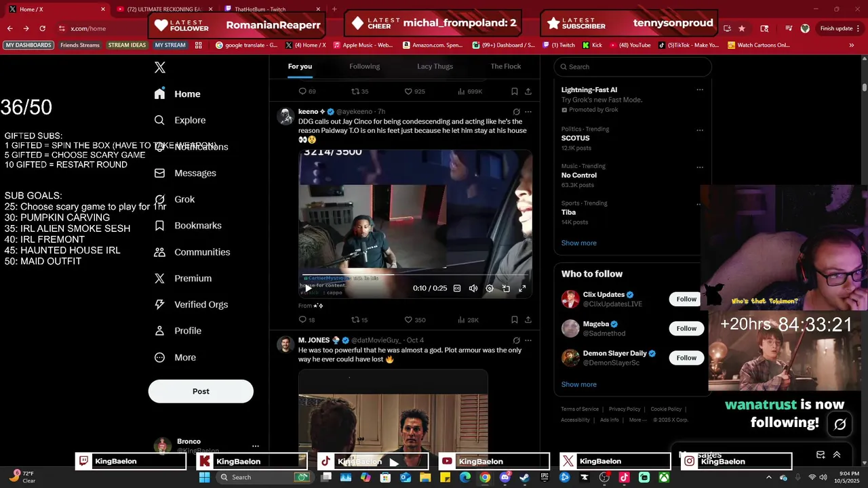
Task: Expand the Messages drawer
Action: pyautogui.click(x=837, y=455)
